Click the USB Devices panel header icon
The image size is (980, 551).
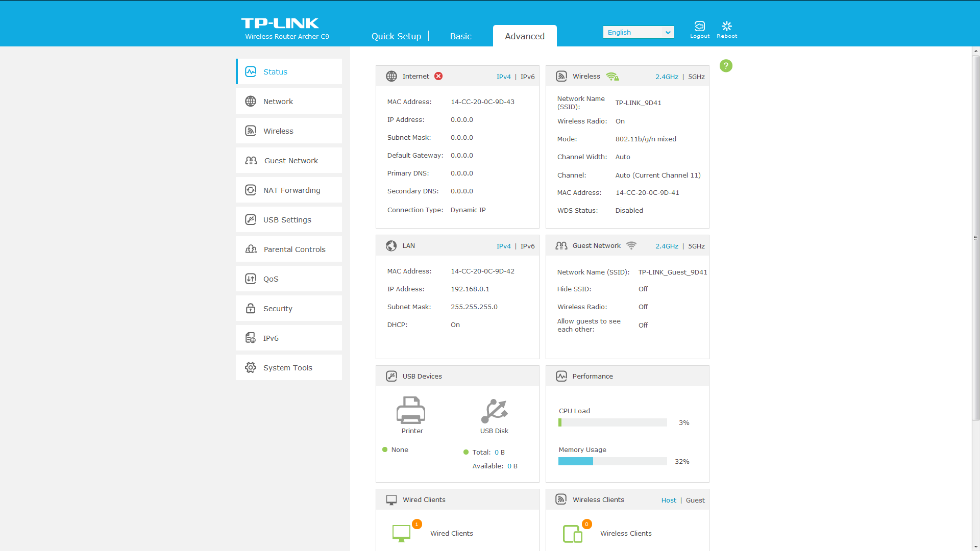point(391,376)
